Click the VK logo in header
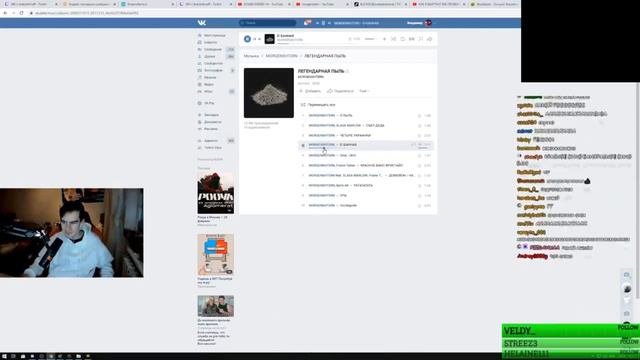Viewport: 640px width, 360px height. coord(202,23)
